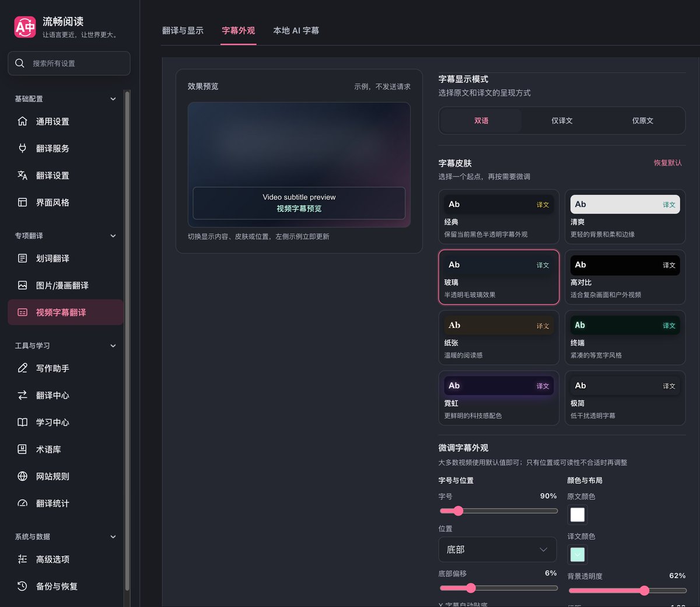Choose the 终端 subtitle skin
This screenshot has width=700, height=607.
tap(625, 337)
